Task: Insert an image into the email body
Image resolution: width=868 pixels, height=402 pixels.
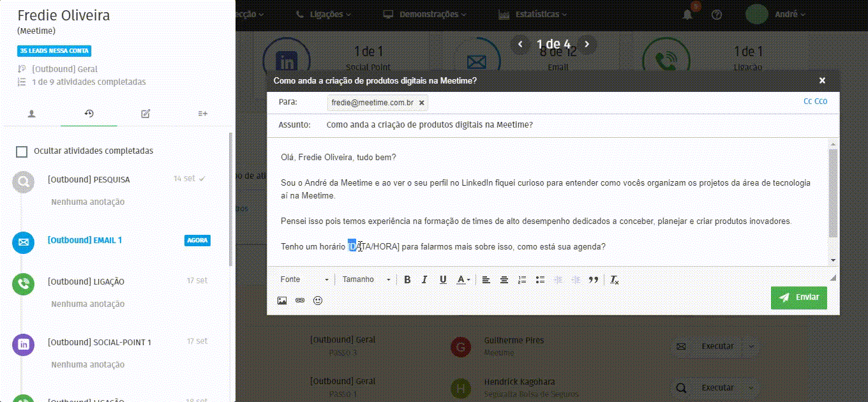Action: coord(281,300)
